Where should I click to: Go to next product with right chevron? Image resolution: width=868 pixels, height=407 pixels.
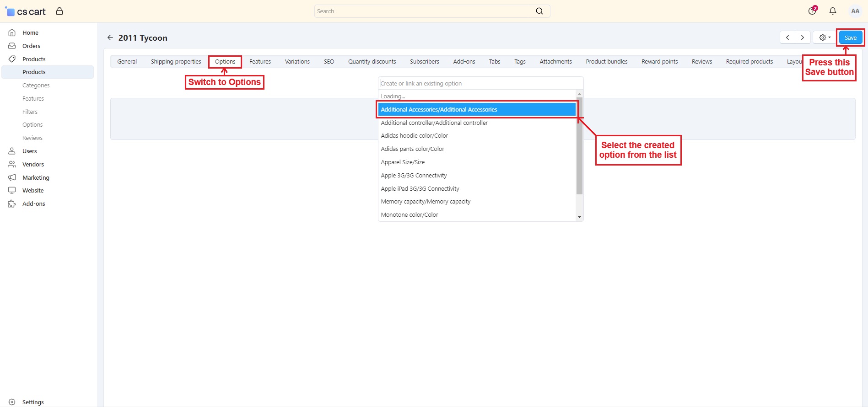click(803, 37)
